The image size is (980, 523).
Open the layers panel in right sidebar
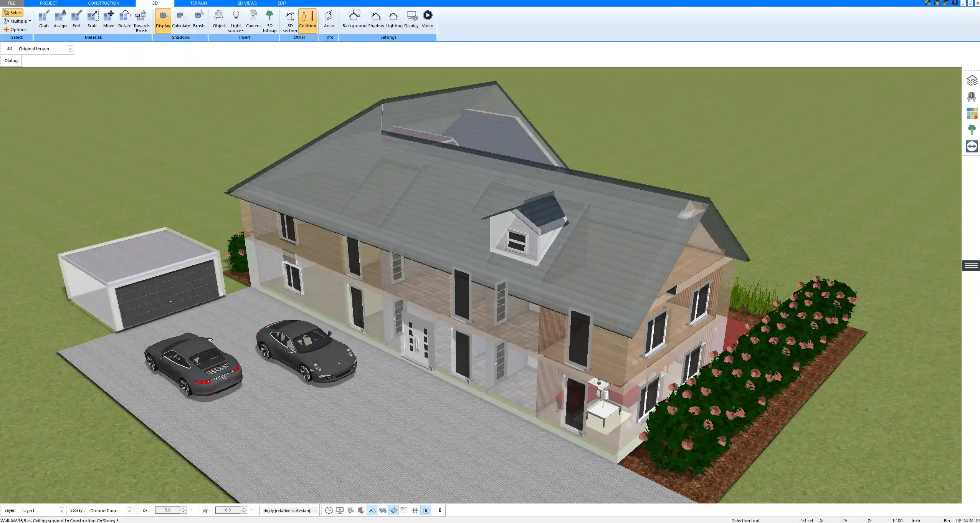(972, 80)
